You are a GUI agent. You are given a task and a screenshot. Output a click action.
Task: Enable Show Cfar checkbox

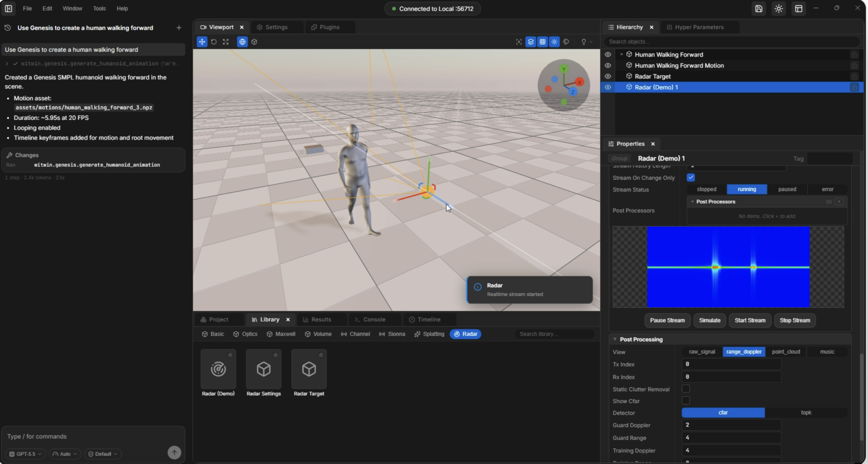coord(685,401)
